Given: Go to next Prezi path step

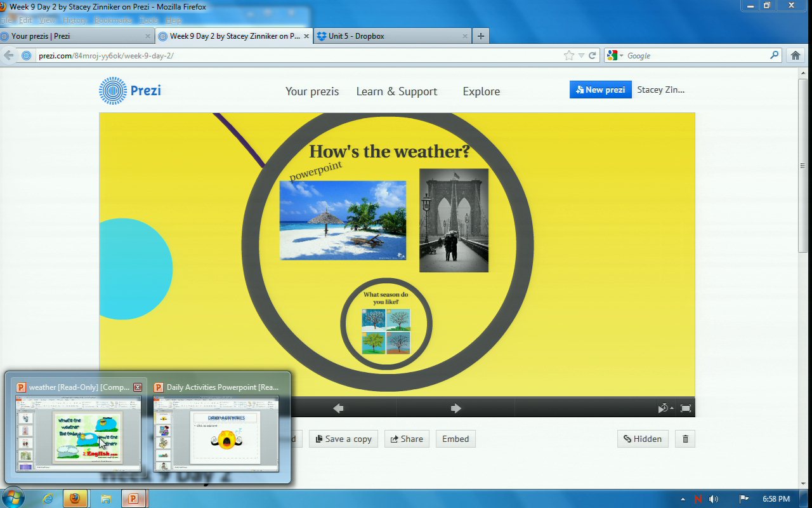Looking at the screenshot, I should (455, 408).
